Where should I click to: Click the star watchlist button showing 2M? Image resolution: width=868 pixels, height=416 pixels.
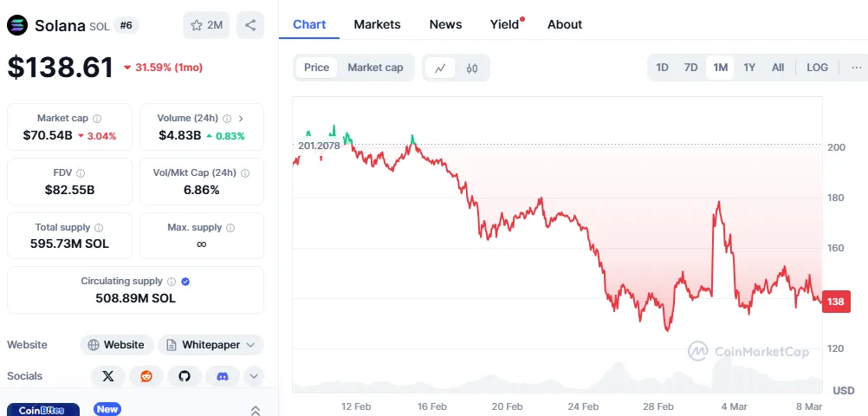pyautogui.click(x=206, y=25)
